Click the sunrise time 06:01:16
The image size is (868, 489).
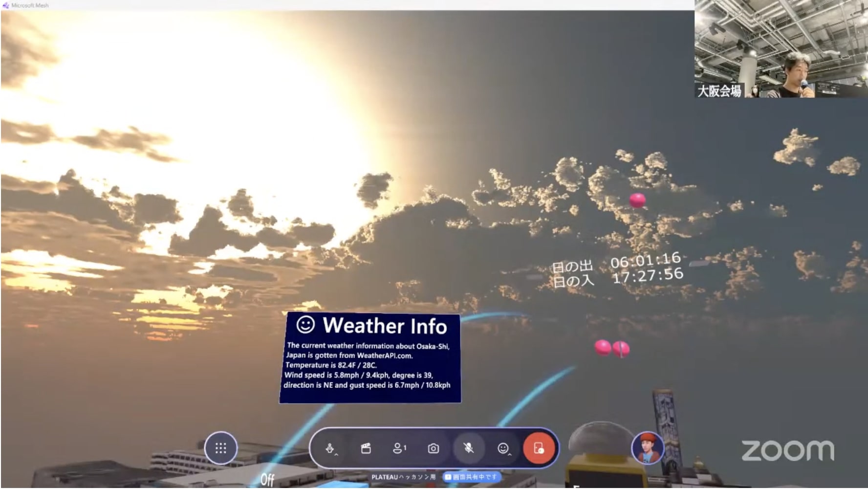click(x=645, y=261)
